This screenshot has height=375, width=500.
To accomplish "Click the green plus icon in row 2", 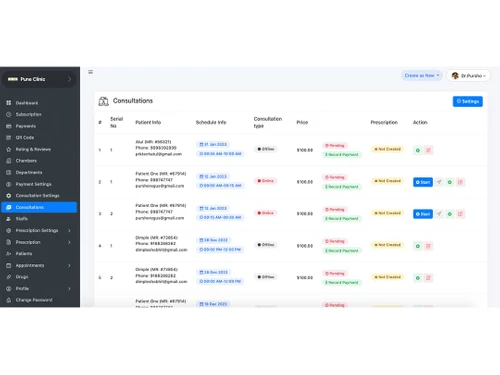I will click(450, 182).
